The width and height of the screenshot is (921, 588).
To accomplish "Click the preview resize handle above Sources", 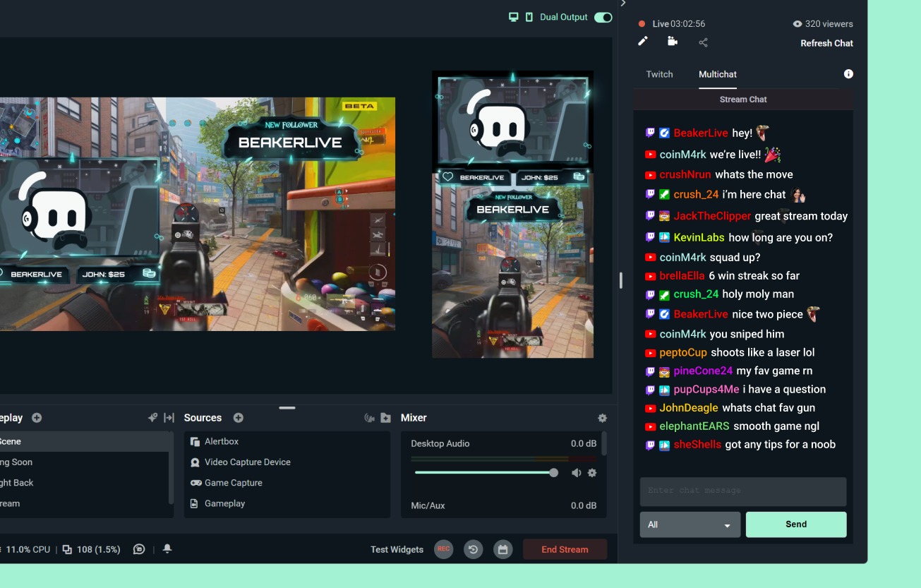I will 287,407.
